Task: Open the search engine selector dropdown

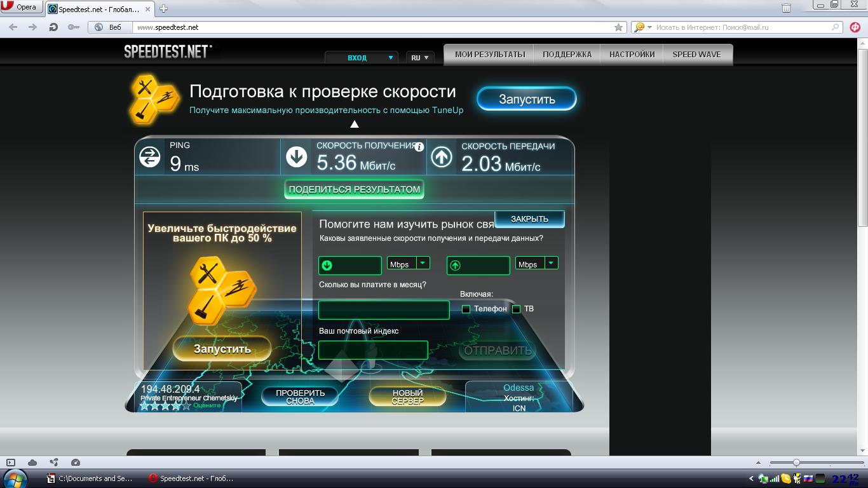Action: (642, 27)
